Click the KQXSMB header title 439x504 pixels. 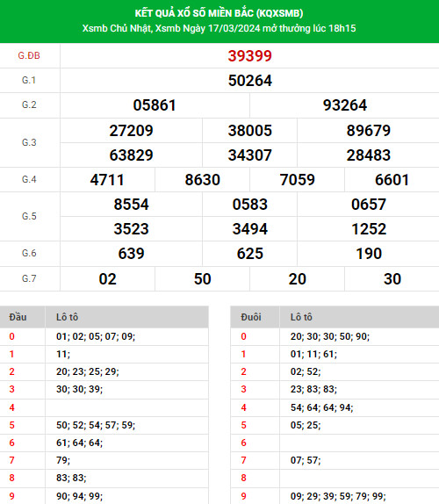219,13
